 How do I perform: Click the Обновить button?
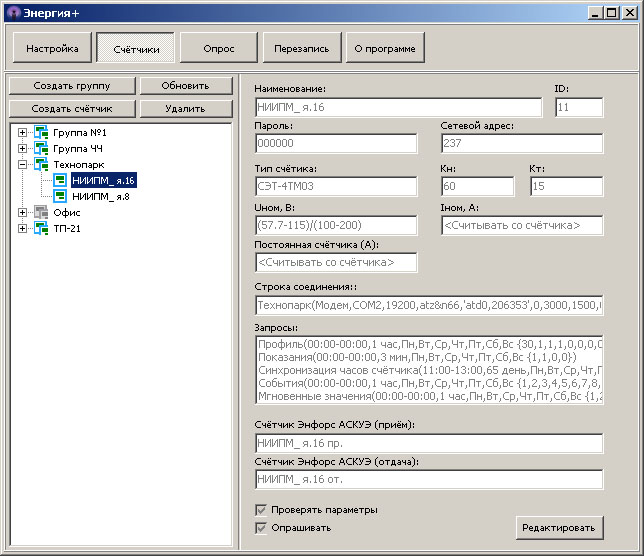[x=186, y=86]
